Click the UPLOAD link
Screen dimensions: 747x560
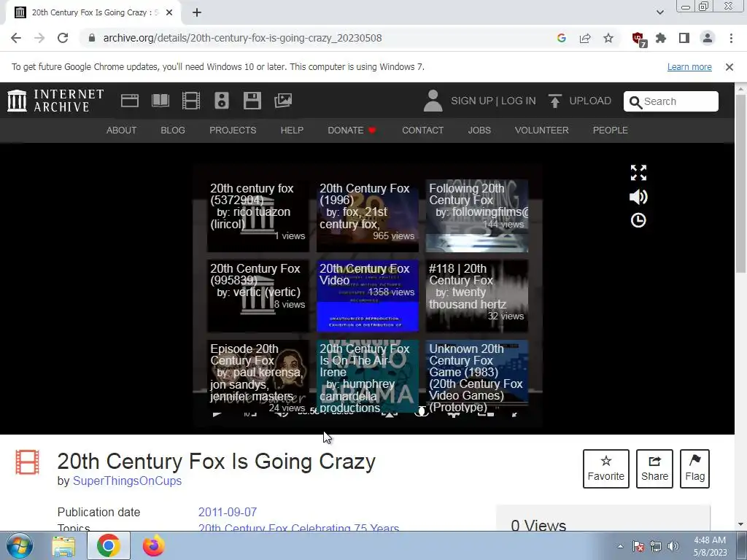[590, 101]
